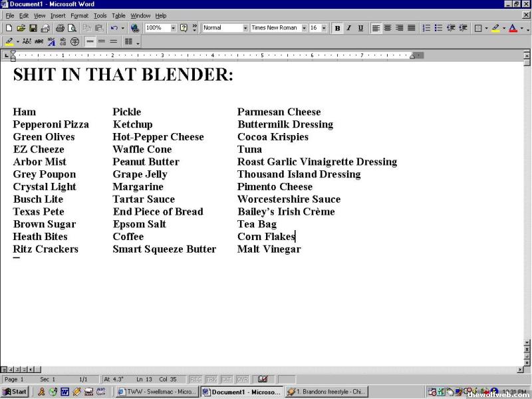The height and width of the screenshot is (399, 532).
Task: Align paragraph text to the right
Action: pyautogui.click(x=400, y=28)
